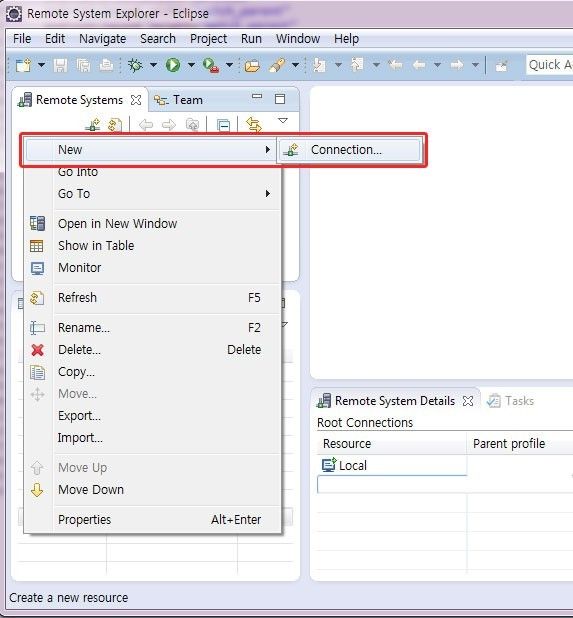
Task: Choose Show in Table
Action: pyautogui.click(x=153, y=246)
